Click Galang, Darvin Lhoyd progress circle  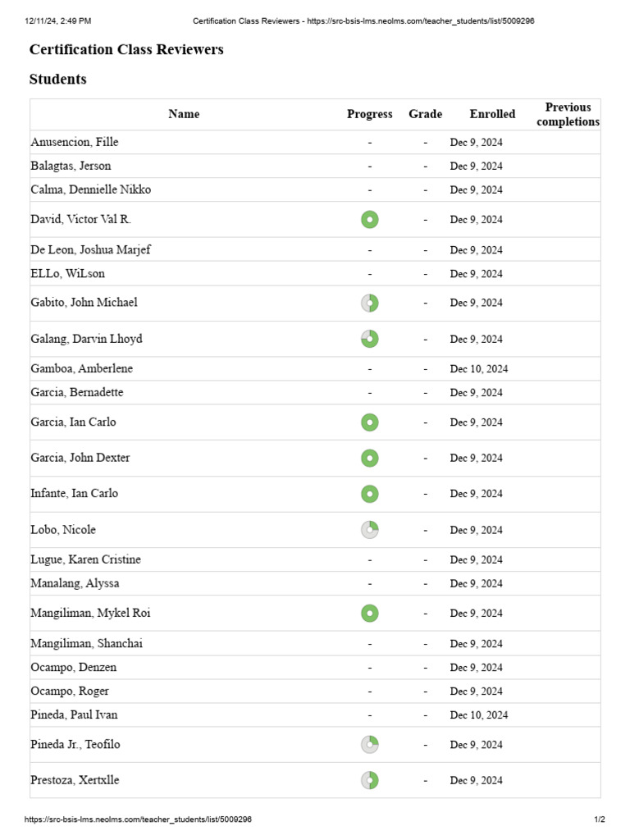tap(370, 339)
